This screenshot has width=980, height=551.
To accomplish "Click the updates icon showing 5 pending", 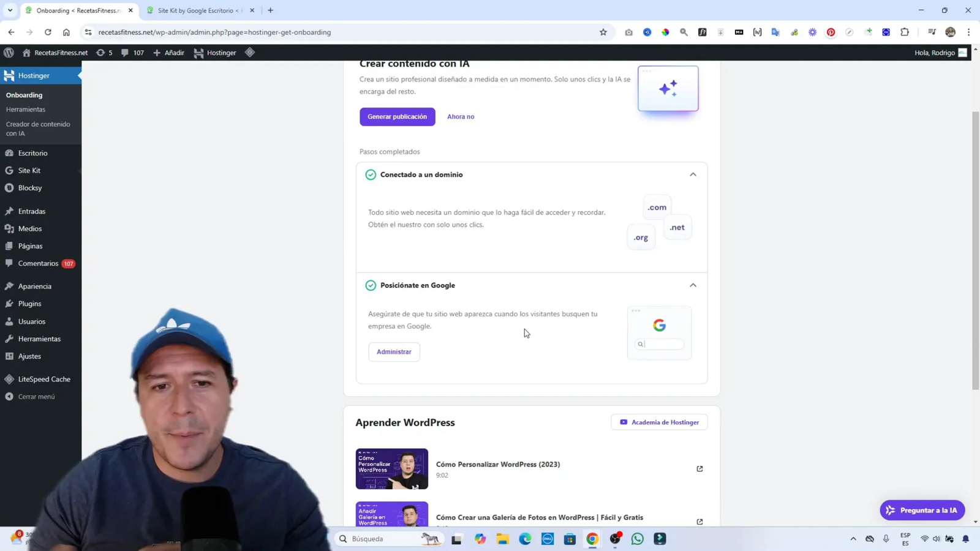I will tap(104, 53).
